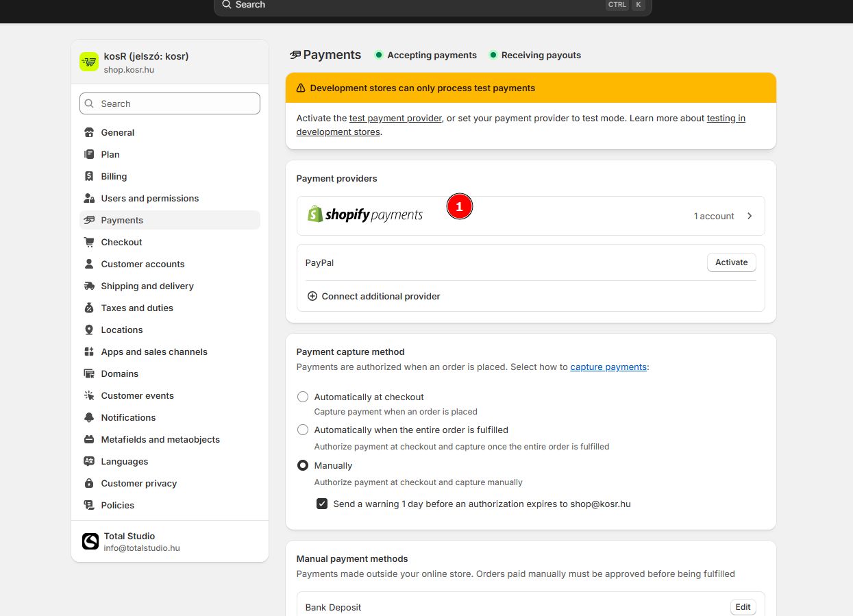Click the Locations pin icon
Screen dimensions: 853x616
pos(89,330)
